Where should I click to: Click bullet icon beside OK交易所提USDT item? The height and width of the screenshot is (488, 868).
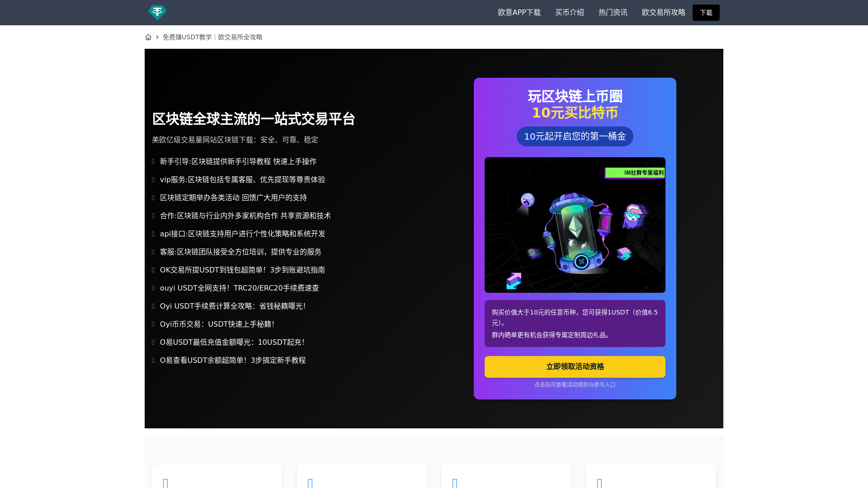click(153, 270)
